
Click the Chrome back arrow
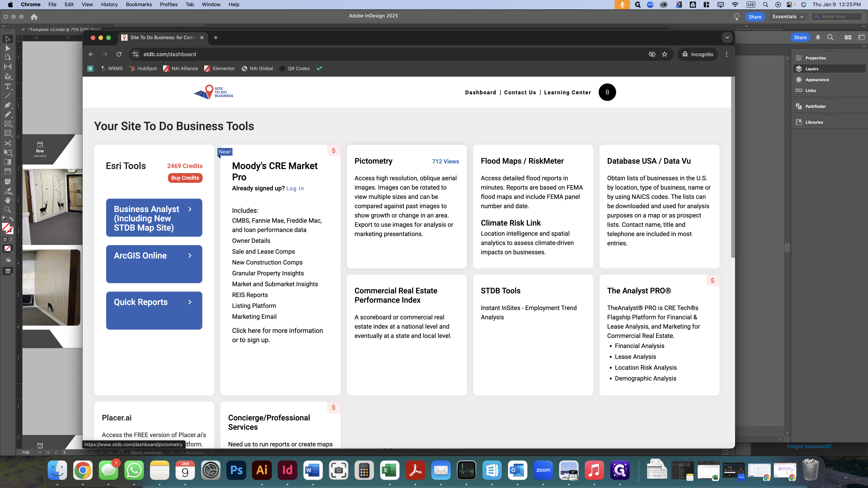coord(91,54)
